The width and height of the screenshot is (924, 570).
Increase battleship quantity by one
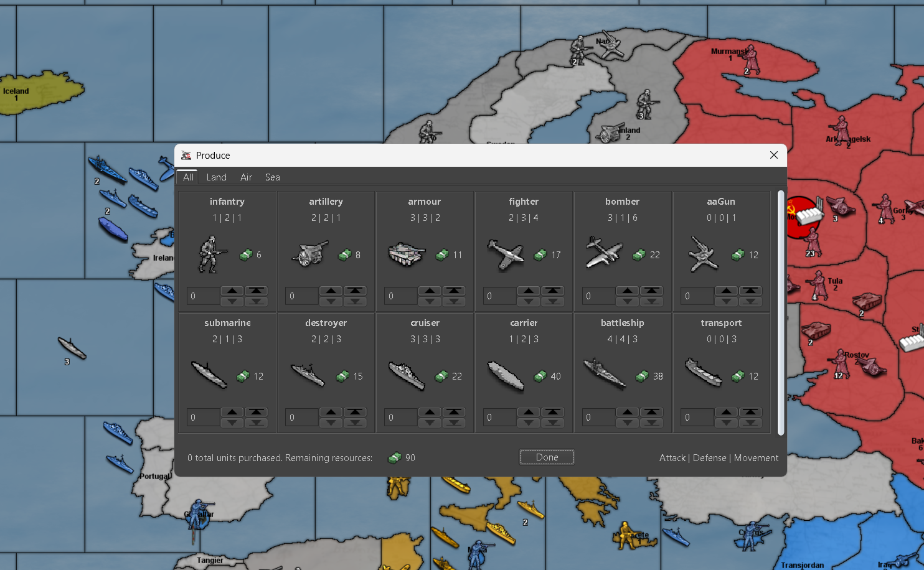(627, 412)
